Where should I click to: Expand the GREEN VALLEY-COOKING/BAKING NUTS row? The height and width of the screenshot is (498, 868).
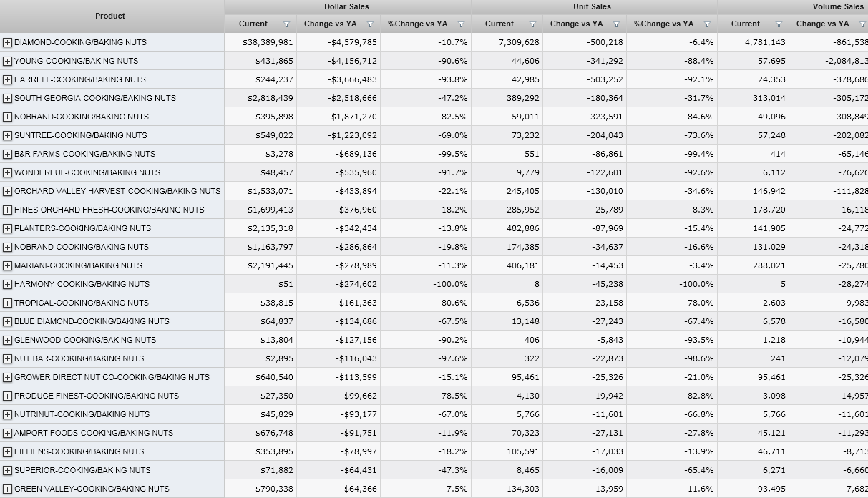coord(7,489)
